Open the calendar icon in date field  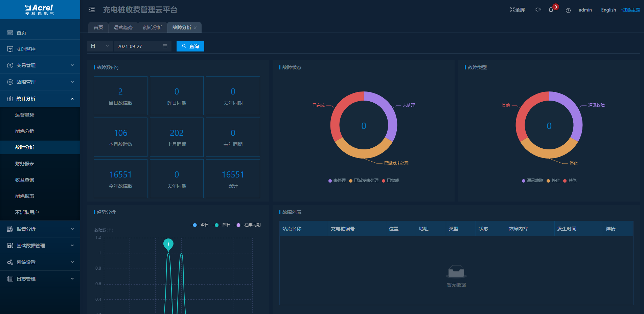165,46
